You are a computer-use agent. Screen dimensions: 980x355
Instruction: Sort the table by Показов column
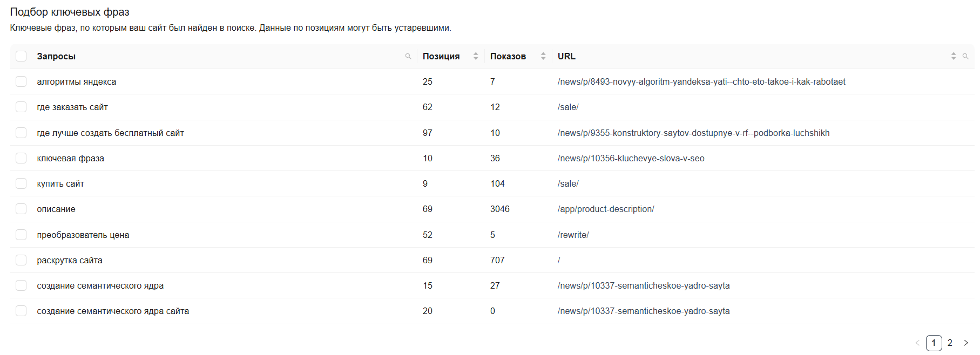coord(543,56)
